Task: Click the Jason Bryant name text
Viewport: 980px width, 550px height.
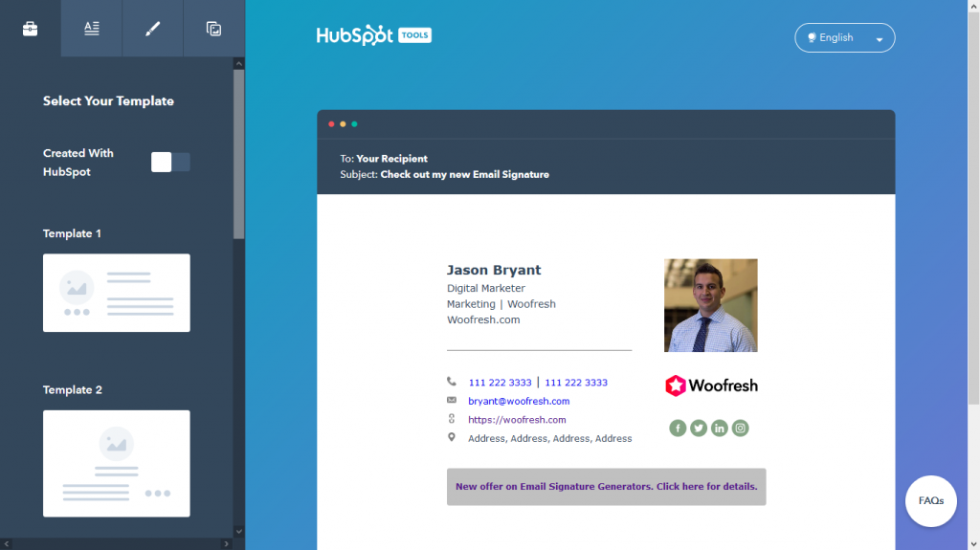Action: pyautogui.click(x=494, y=270)
